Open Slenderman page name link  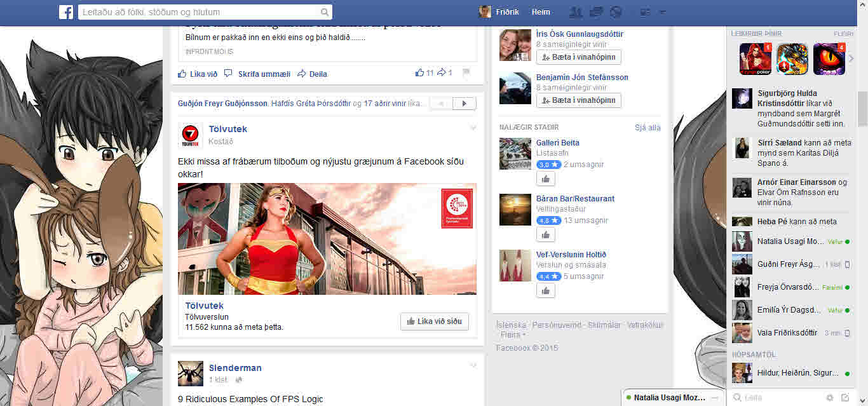point(235,368)
